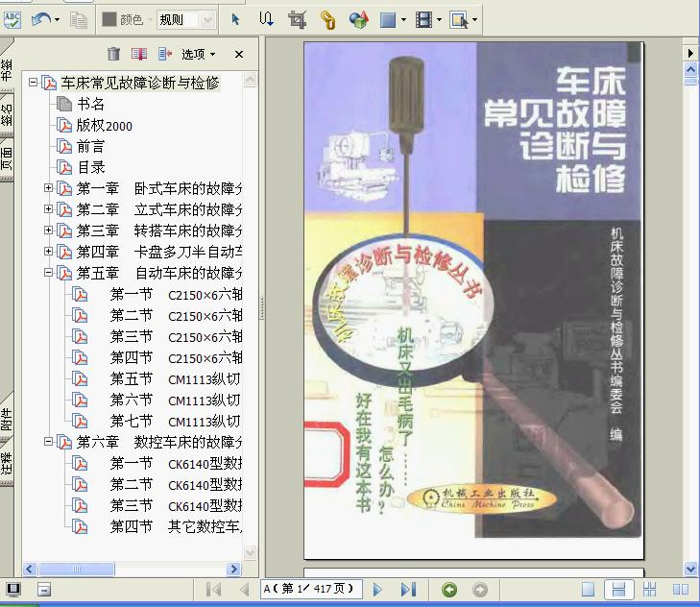Open the 前言 bookmark

(x=90, y=147)
